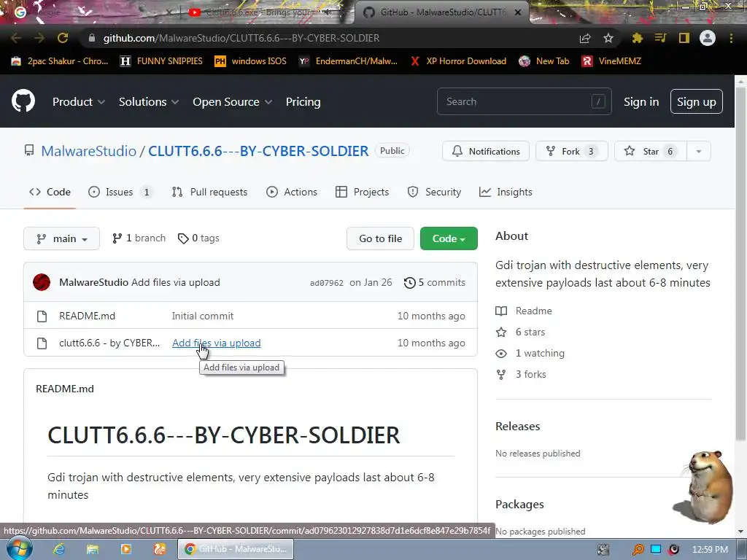Open the Pricing link
747x560 pixels.
point(303,102)
